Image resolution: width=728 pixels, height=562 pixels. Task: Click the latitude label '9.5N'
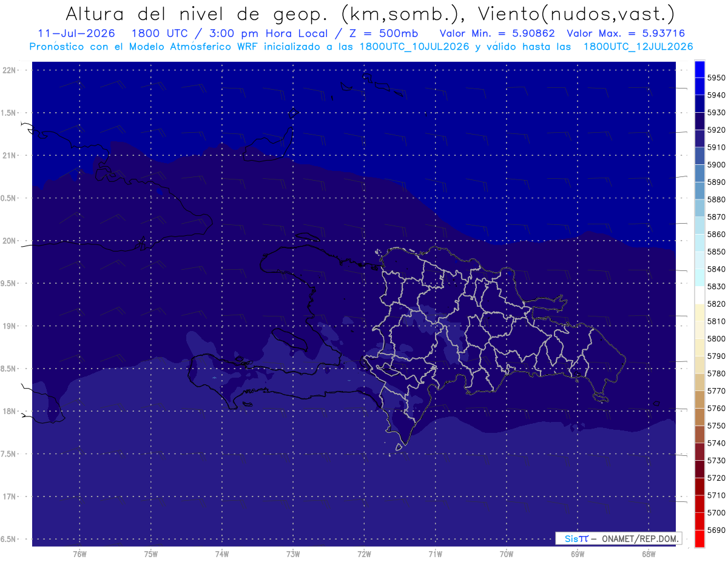click(8, 283)
